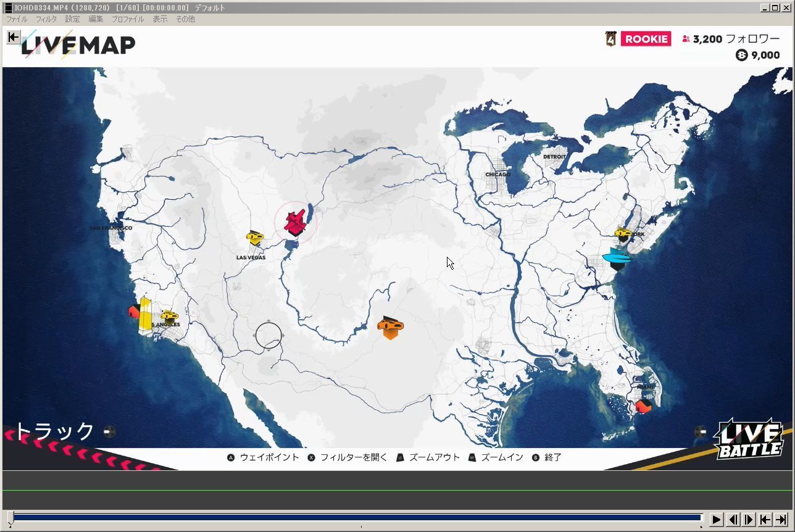Open the ファイル menu

tap(17, 19)
